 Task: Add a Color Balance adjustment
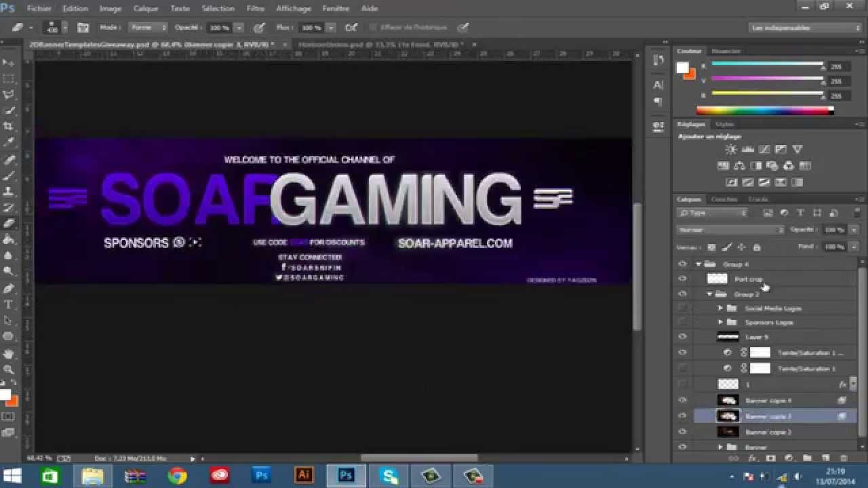740,166
